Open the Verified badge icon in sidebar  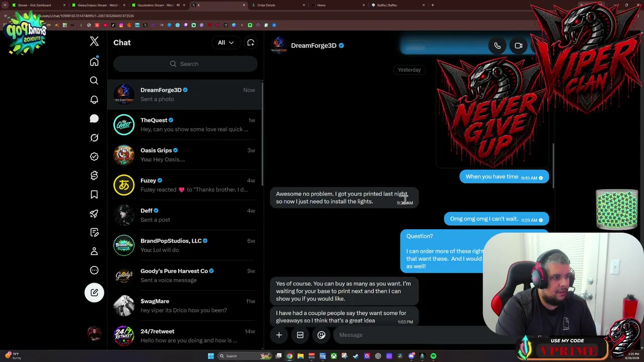[94, 156]
